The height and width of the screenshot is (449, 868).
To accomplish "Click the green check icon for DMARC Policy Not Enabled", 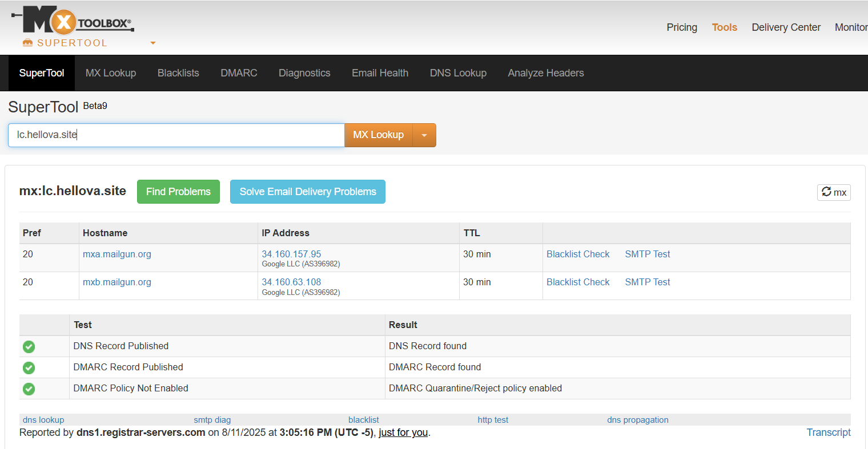I will pyautogui.click(x=29, y=389).
